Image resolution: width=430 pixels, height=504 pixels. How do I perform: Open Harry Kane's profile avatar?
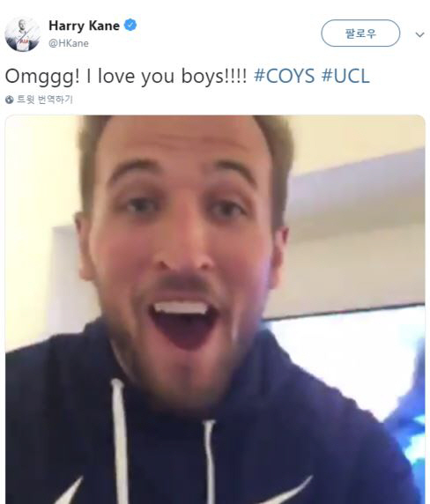point(23,33)
